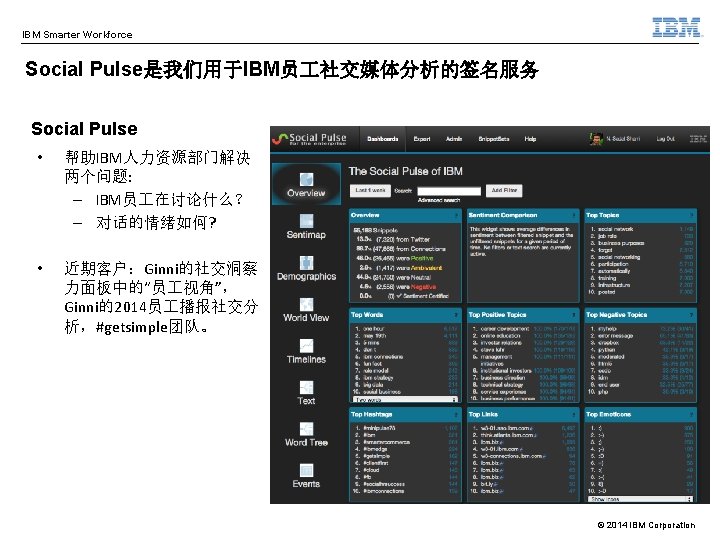Click the Add Filter button

point(504,191)
